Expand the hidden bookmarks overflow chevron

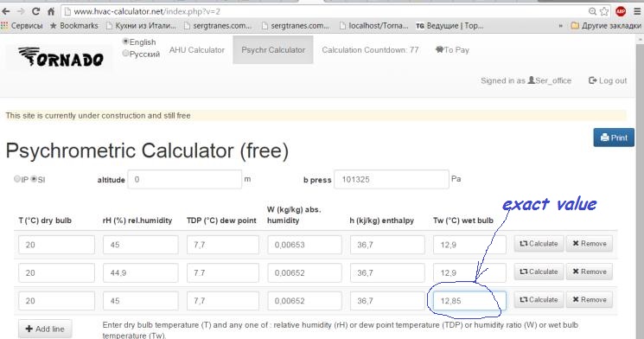561,25
